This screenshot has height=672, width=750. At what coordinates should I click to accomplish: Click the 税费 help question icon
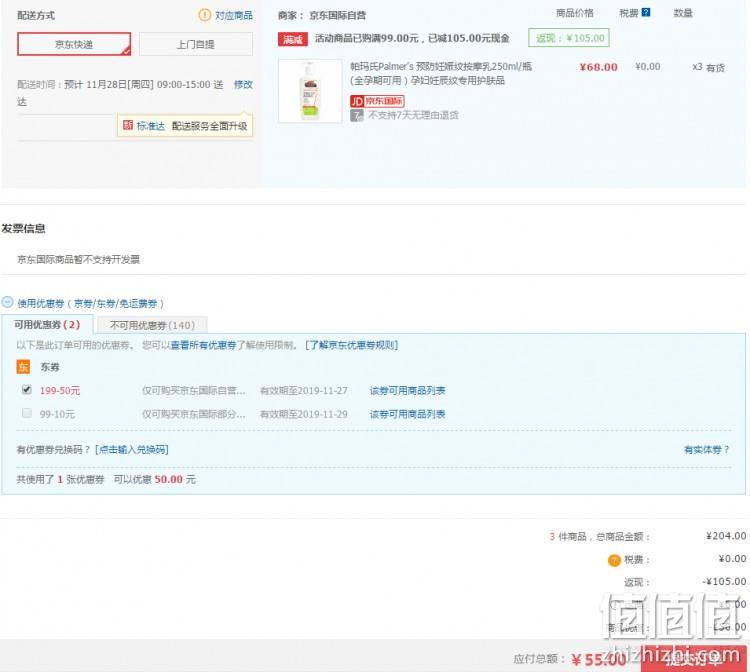[x=646, y=12]
